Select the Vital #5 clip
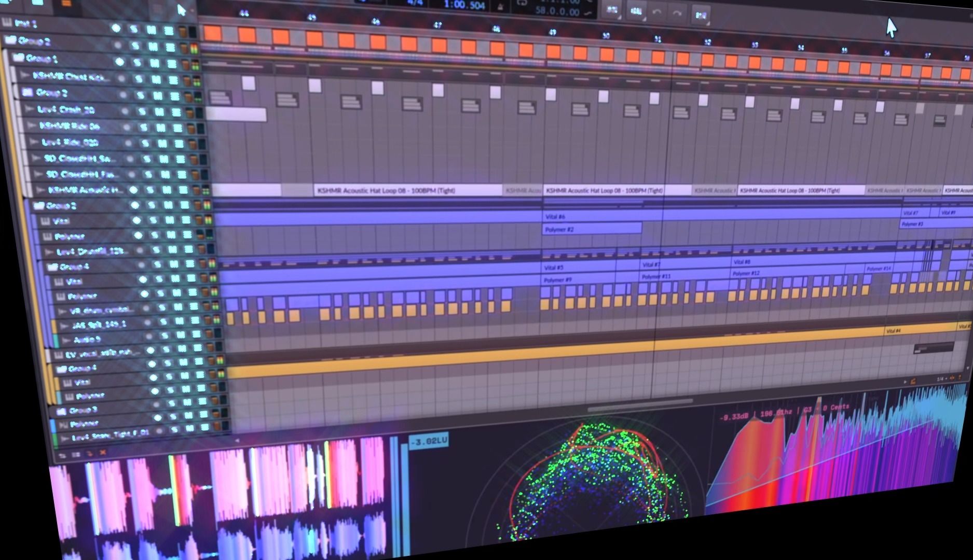The image size is (973, 560). [x=579, y=267]
